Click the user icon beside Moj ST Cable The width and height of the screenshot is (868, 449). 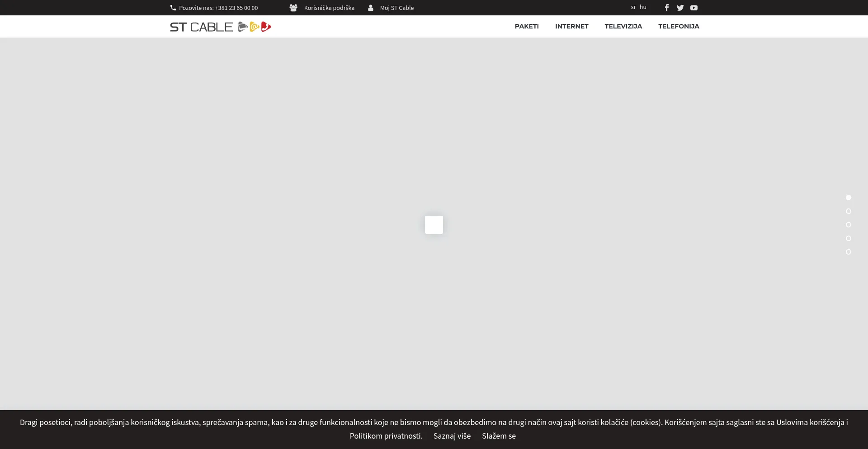point(371,8)
